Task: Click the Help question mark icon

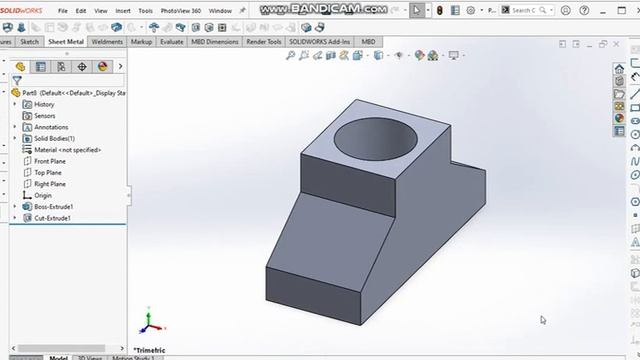Action: coord(584,11)
